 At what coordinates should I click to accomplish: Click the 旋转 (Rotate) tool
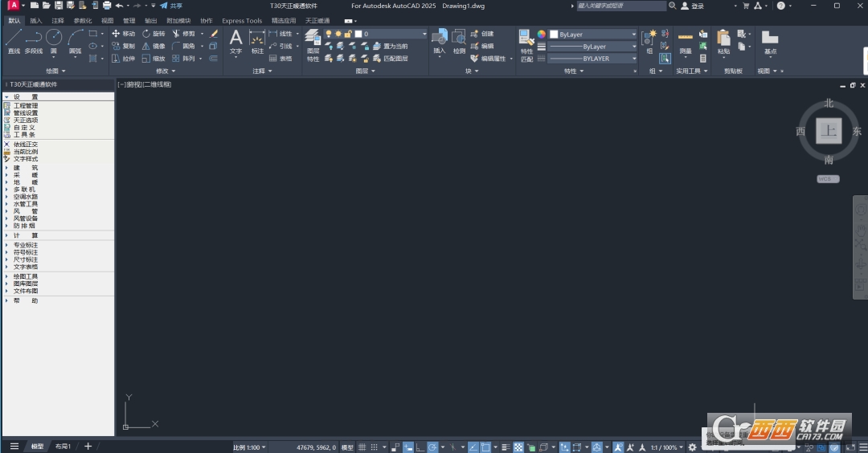tap(154, 34)
